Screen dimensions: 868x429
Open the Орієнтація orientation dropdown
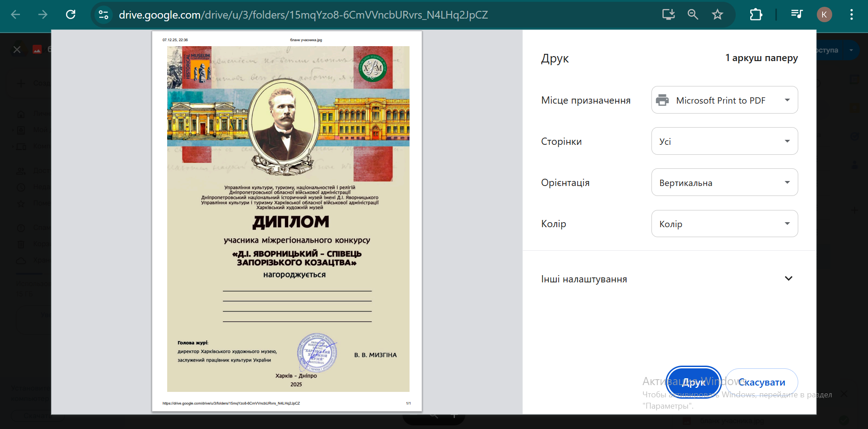pyautogui.click(x=724, y=182)
